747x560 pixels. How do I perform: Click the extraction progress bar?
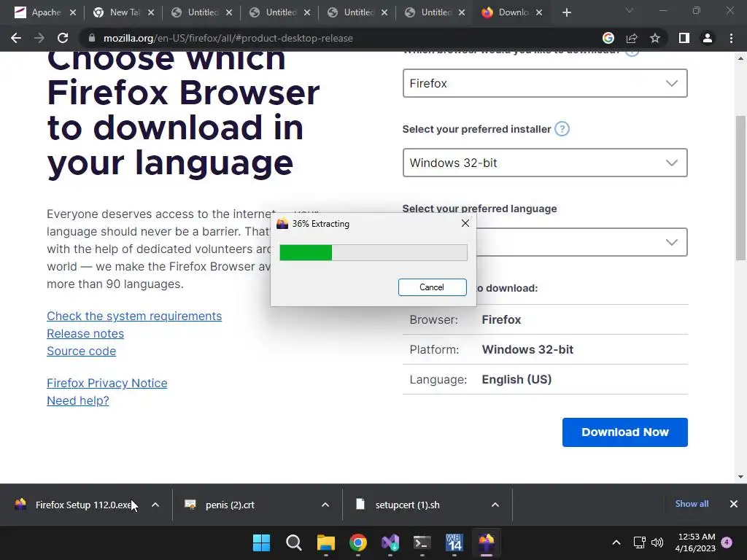373,252
